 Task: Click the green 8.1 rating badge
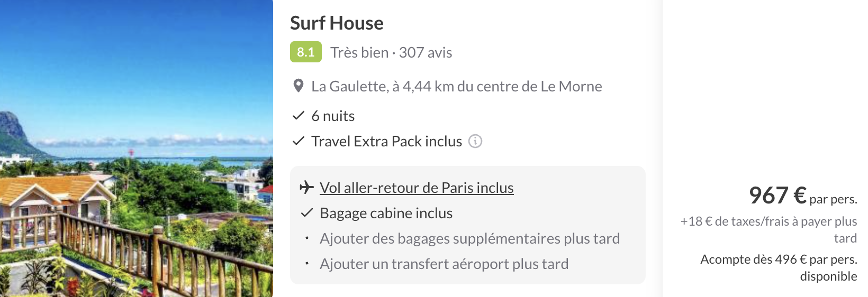click(306, 52)
